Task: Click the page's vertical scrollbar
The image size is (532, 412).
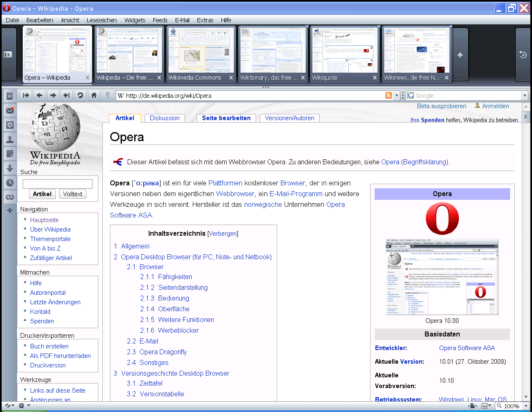Action: [x=526, y=252]
